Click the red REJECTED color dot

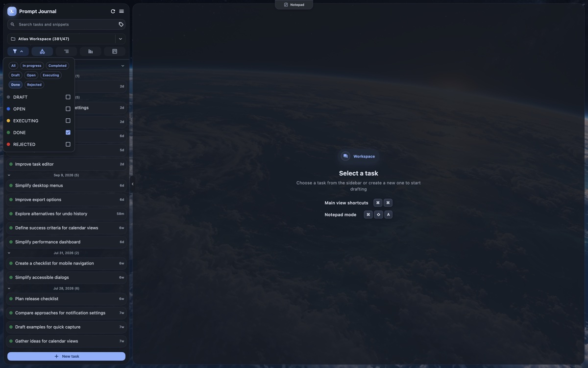8,144
